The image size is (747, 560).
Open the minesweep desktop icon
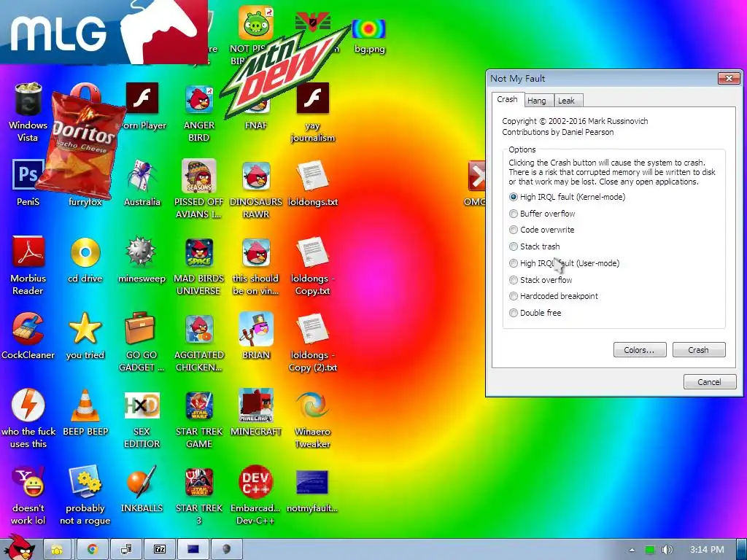coord(142,252)
